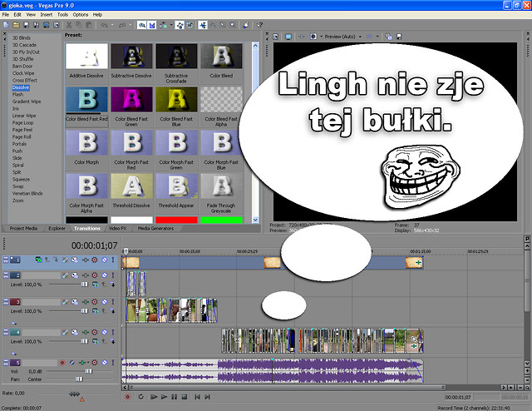The height and width of the screenshot is (411, 532).
Task: Switch to the Video FX tab
Action: pyautogui.click(x=117, y=228)
